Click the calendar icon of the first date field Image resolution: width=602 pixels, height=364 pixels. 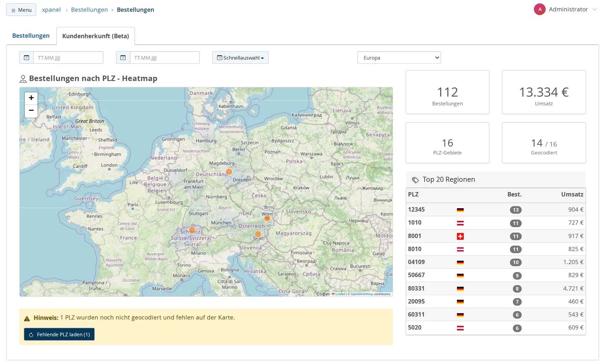point(26,58)
